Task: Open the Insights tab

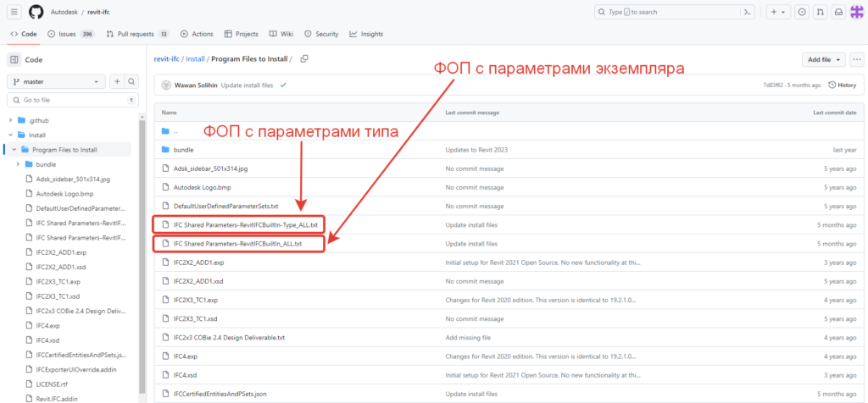Action: pyautogui.click(x=366, y=34)
